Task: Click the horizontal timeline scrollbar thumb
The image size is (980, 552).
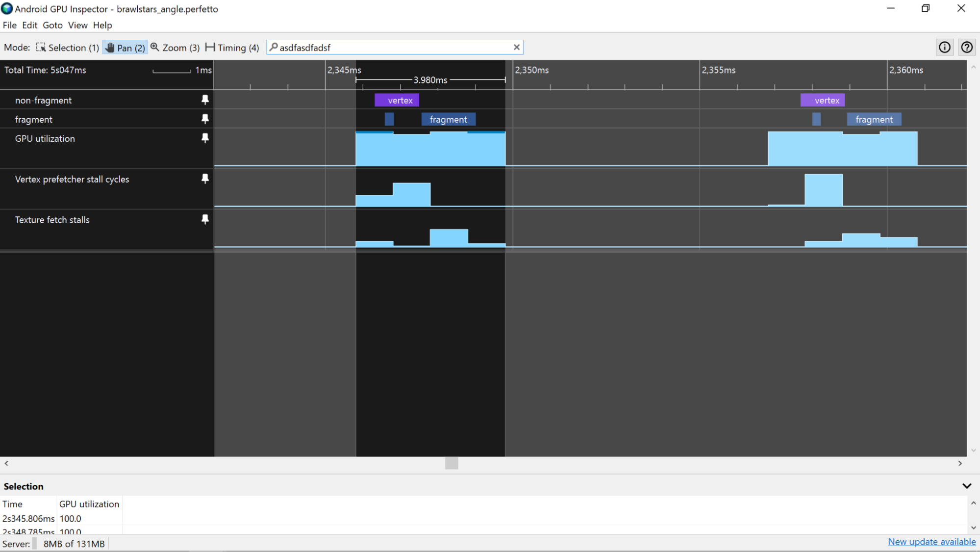Action: pyautogui.click(x=452, y=463)
